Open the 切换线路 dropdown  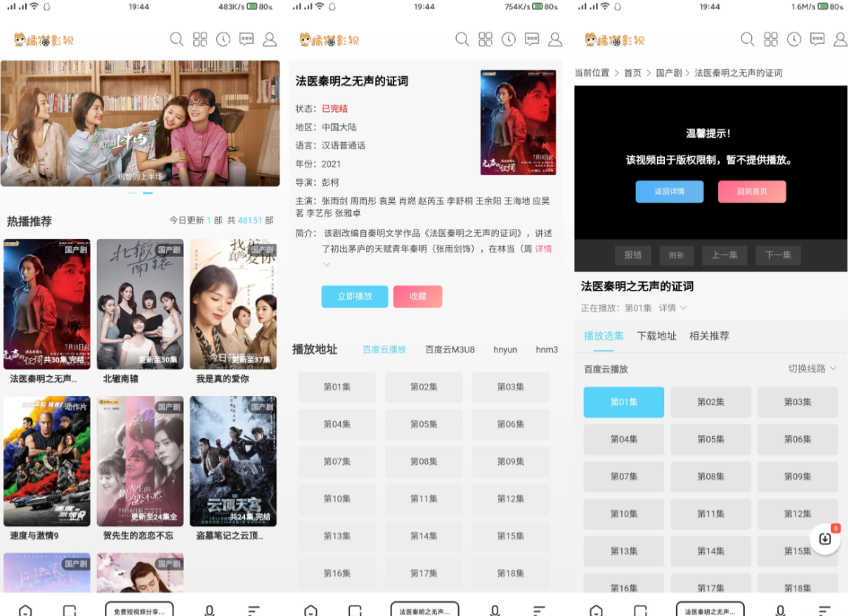[x=813, y=369]
